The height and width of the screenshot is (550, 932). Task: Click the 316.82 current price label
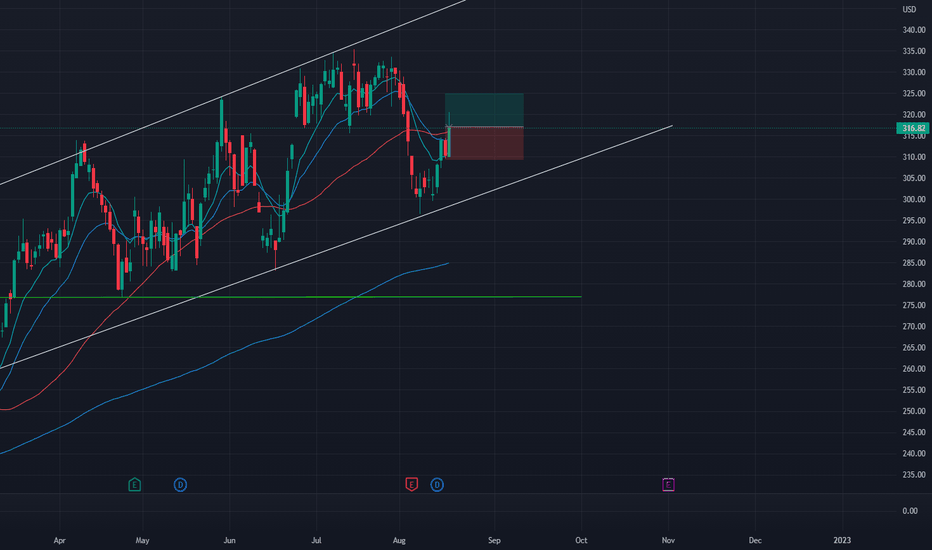click(913, 128)
